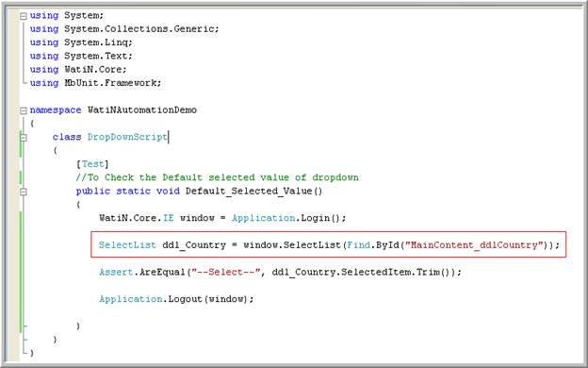Click the "MainContent_ddlCountry" string literal
This screenshot has width=588, height=368.
pos(474,245)
